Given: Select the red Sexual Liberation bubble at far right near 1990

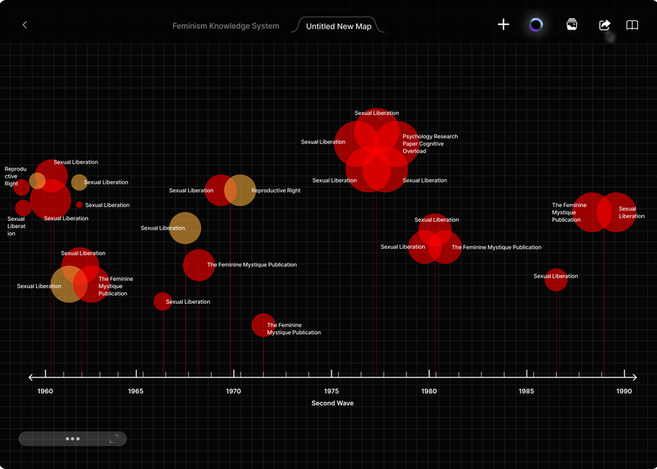Looking at the screenshot, I should [616, 212].
